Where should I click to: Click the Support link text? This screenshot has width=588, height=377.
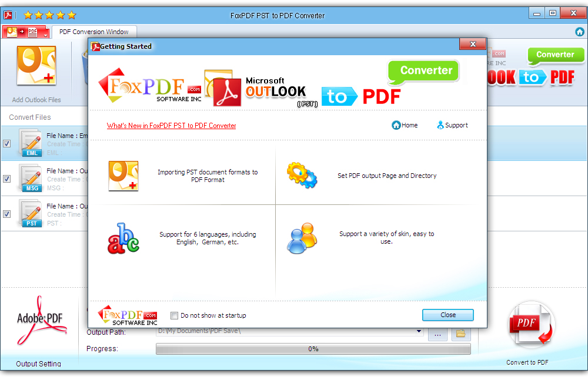[x=456, y=125]
